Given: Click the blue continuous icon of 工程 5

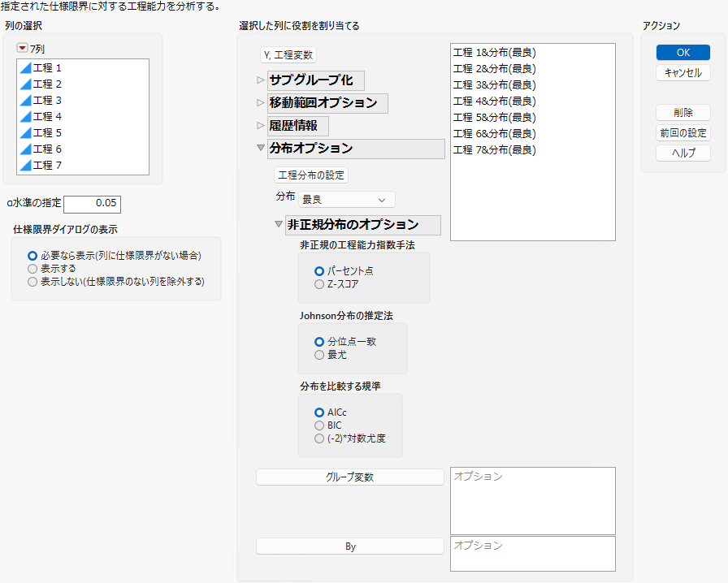Looking at the screenshot, I should click(25, 132).
